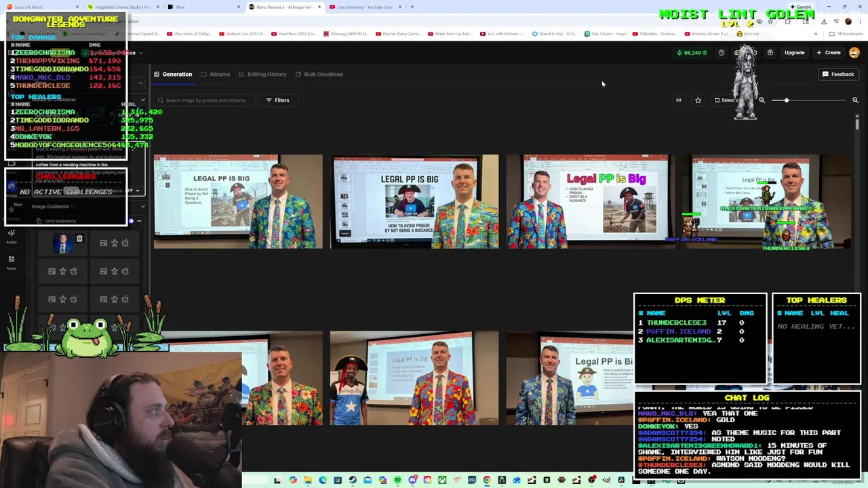This screenshot has width=868, height=488.
Task: Switch to Suno AI Music browser tab
Action: pyautogui.click(x=43, y=7)
